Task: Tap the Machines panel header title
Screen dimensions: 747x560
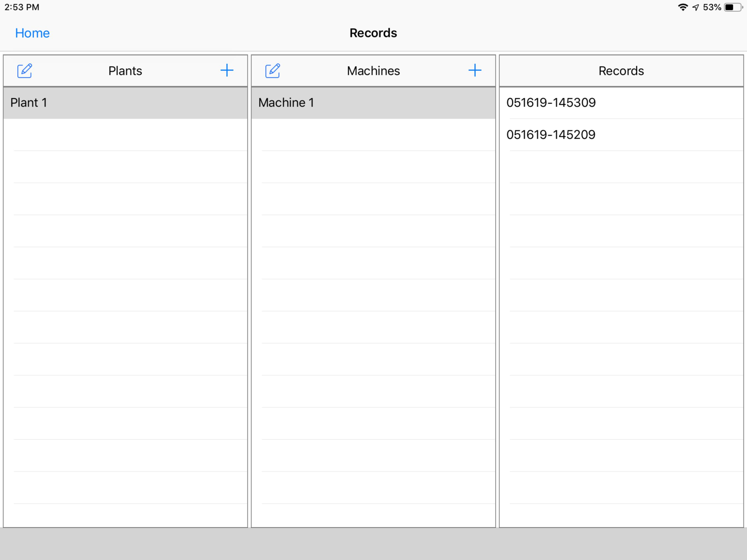Action: pos(373,71)
